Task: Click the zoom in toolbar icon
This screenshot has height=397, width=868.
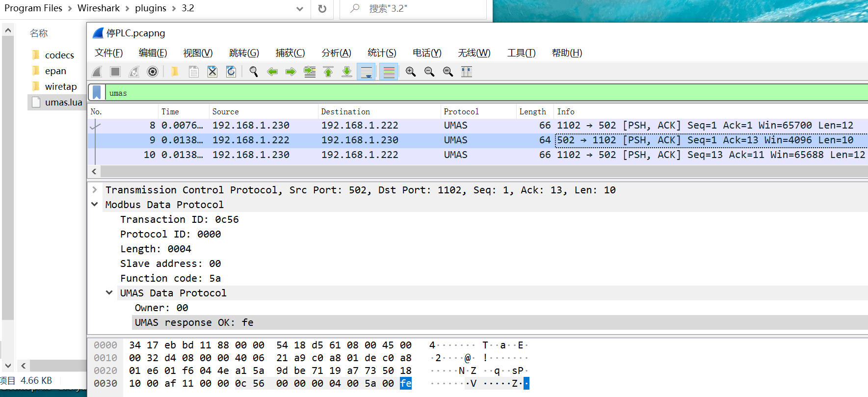Action: [x=411, y=72]
